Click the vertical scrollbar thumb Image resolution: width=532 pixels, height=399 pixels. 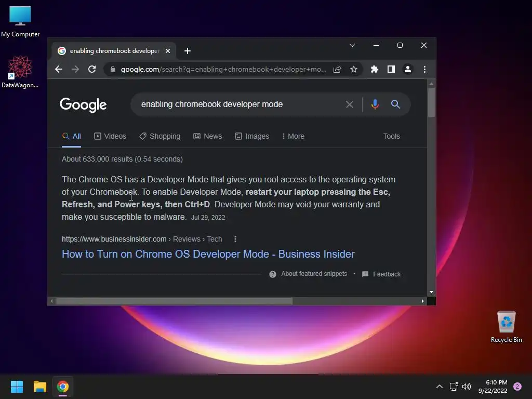[431, 102]
